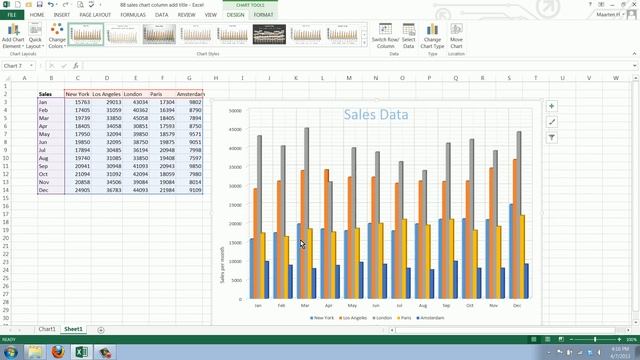
Task: Switch to the VIEW ribbon tab
Action: [x=211, y=15]
